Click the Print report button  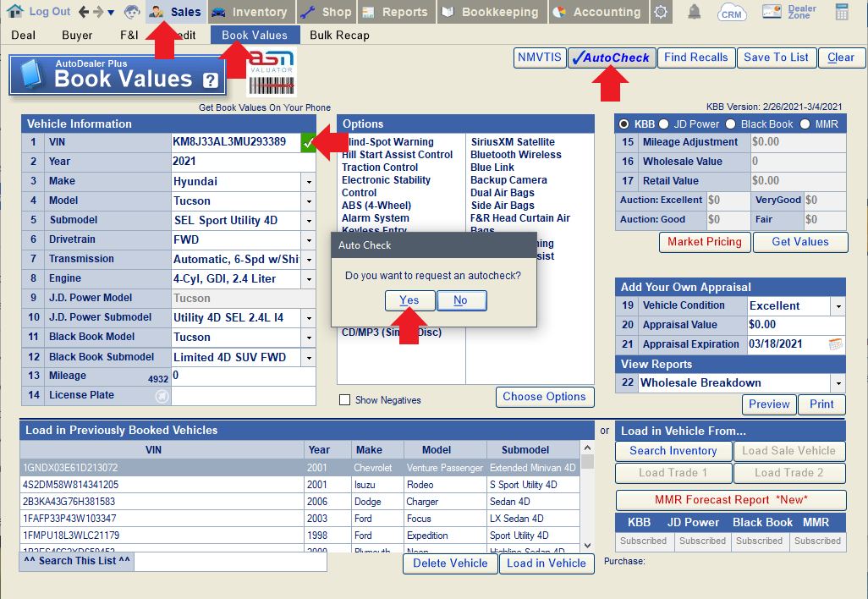point(821,404)
